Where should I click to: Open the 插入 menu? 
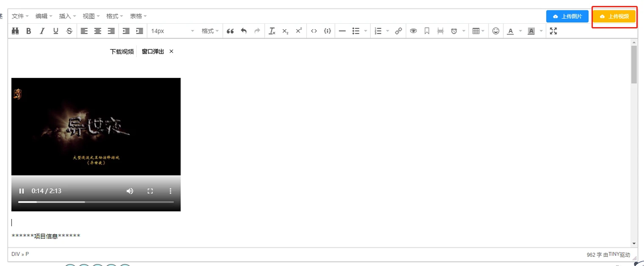point(68,16)
